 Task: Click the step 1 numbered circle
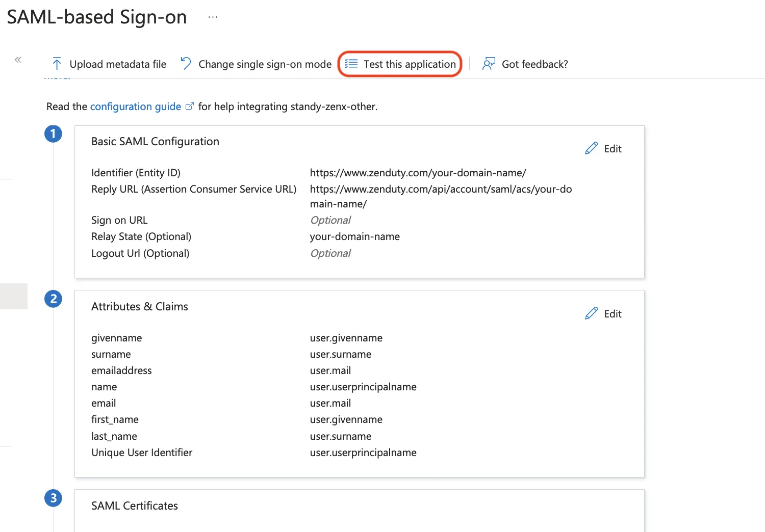[x=54, y=134]
